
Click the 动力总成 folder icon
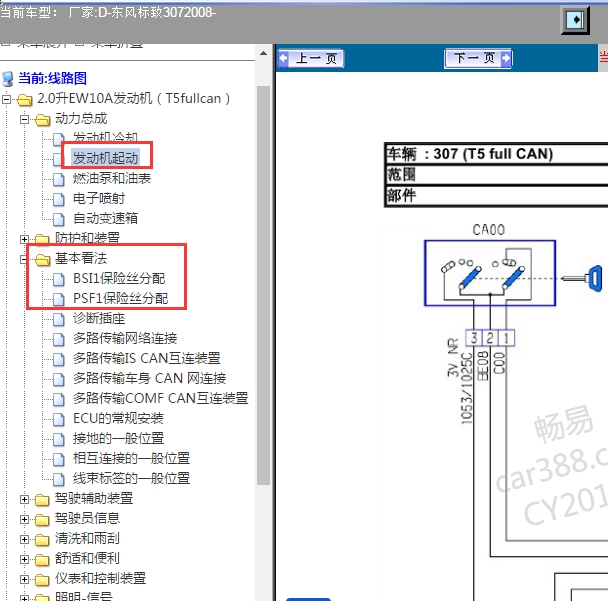tap(43, 120)
